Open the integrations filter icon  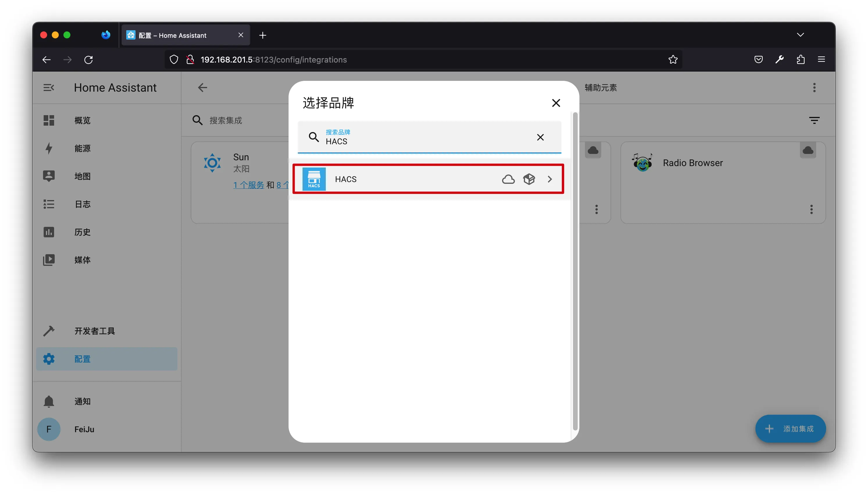814,120
